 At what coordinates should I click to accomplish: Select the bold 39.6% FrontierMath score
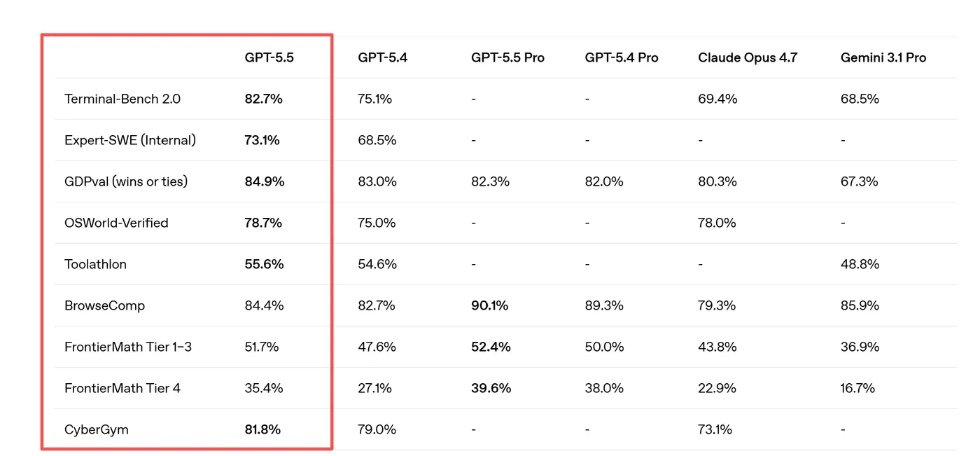(491, 388)
